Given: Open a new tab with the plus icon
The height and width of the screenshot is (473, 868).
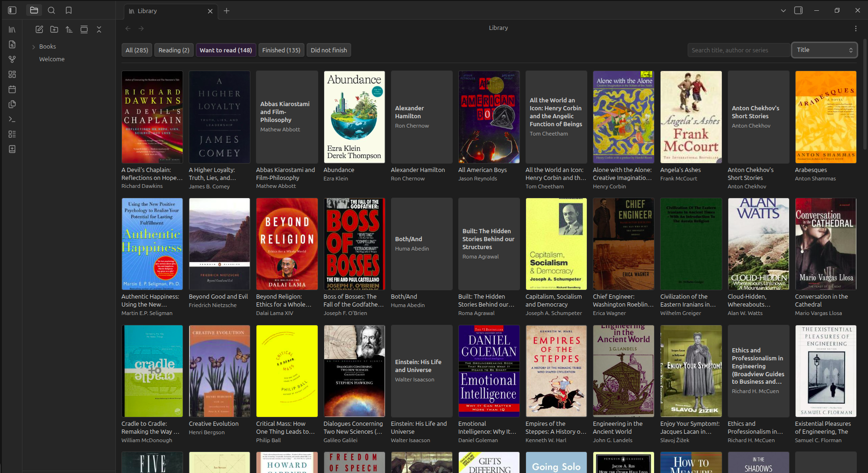Looking at the screenshot, I should point(227,11).
